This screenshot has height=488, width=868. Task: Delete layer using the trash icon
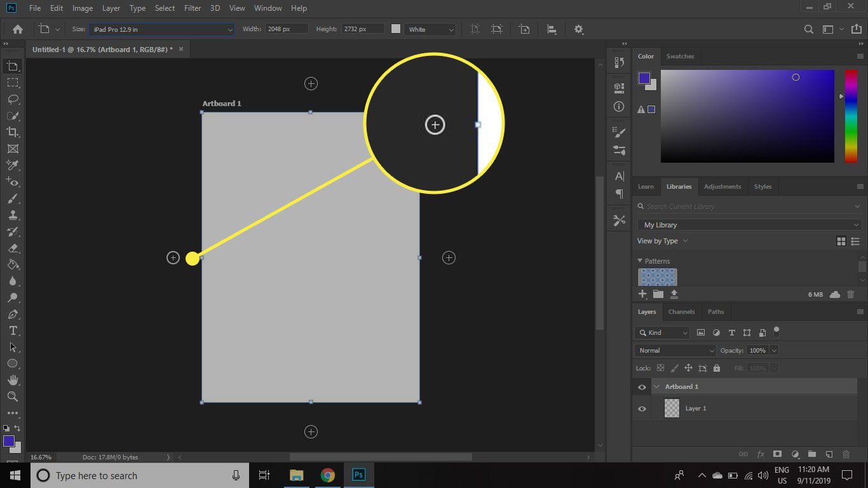[846, 454]
